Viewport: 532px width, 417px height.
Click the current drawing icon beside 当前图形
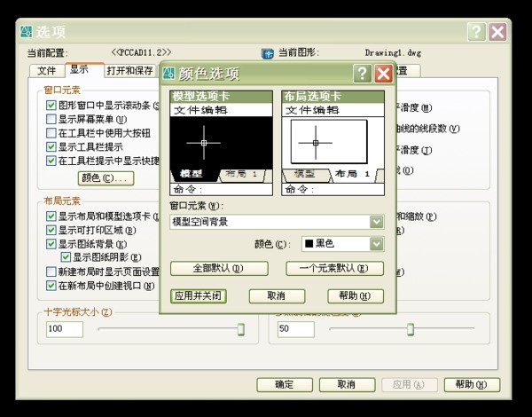pyautogui.click(x=267, y=52)
